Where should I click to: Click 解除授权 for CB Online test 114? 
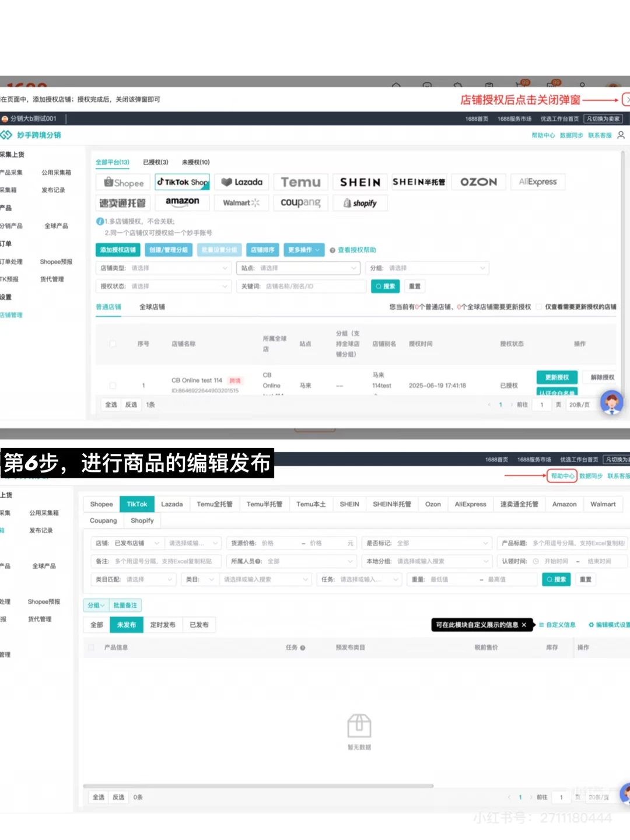tap(602, 377)
